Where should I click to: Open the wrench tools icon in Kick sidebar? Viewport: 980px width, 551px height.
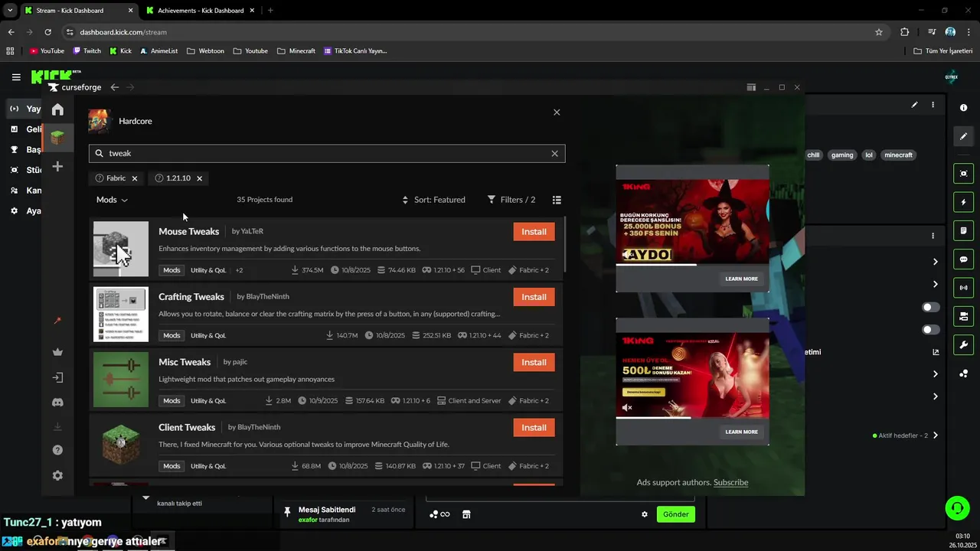point(964,344)
